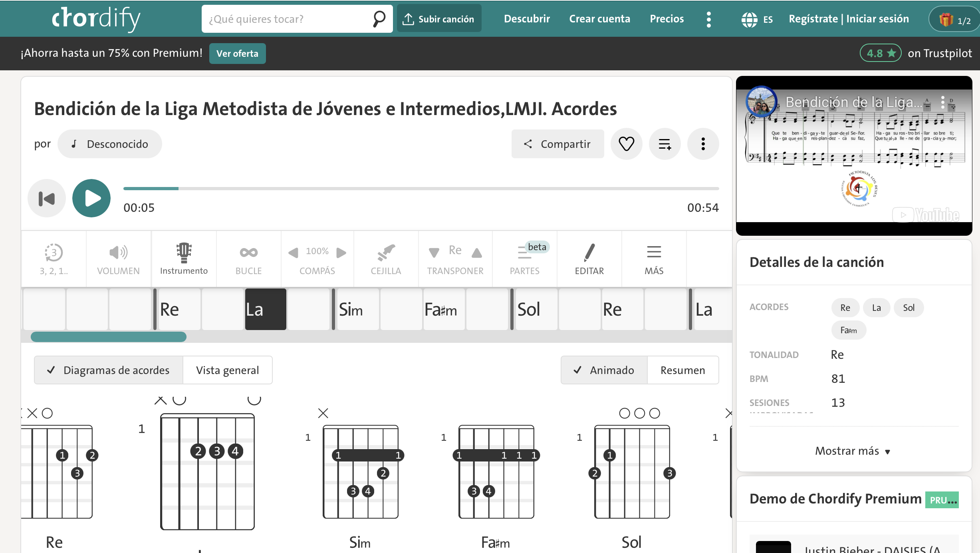Open the ES language selector
Image resolution: width=980 pixels, height=553 pixels.
click(757, 19)
